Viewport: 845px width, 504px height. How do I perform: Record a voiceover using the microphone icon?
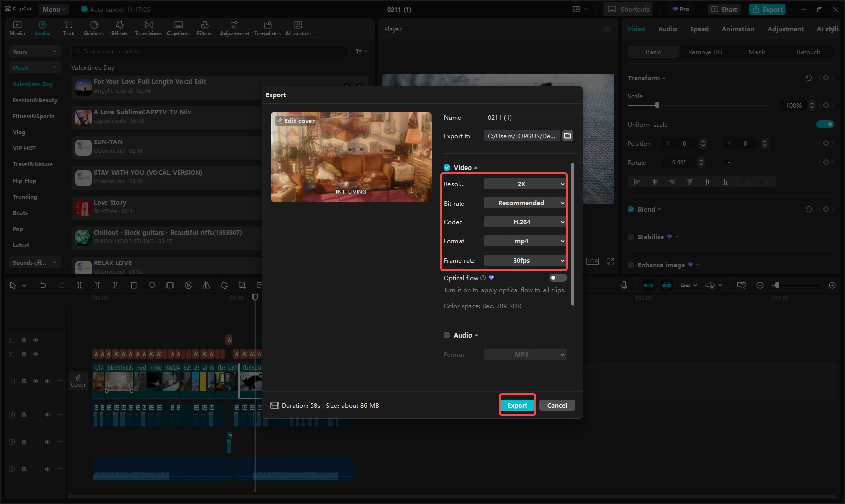point(624,285)
